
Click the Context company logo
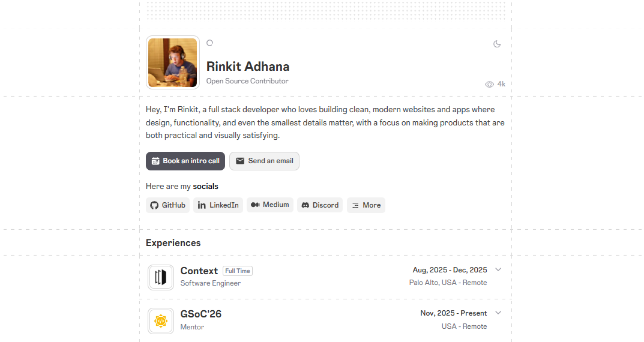161,277
